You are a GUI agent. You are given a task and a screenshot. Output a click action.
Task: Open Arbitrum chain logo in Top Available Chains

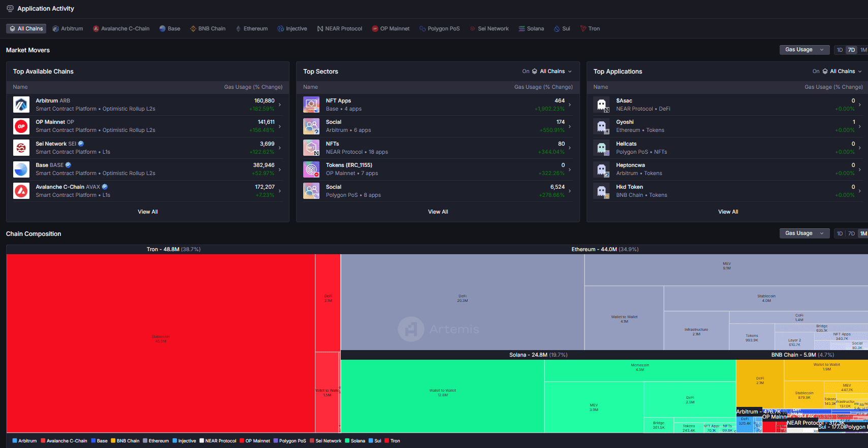tap(21, 105)
